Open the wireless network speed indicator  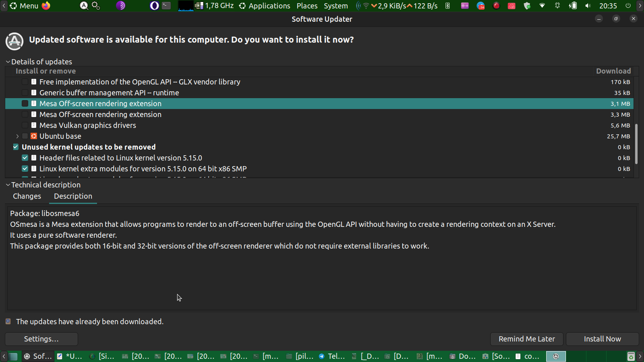click(397, 6)
